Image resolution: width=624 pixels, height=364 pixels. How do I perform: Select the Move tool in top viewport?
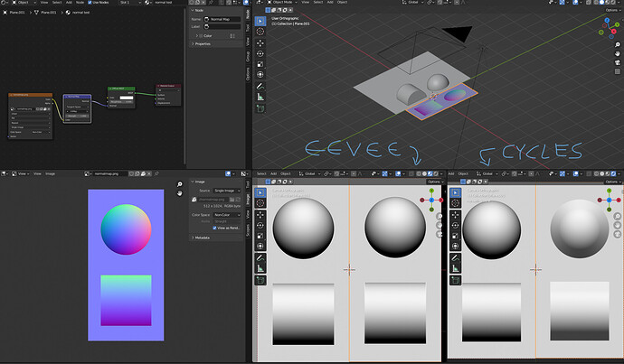pos(260,43)
